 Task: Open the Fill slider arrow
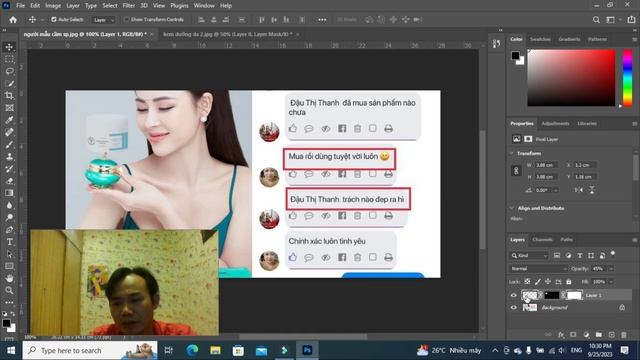pos(611,282)
